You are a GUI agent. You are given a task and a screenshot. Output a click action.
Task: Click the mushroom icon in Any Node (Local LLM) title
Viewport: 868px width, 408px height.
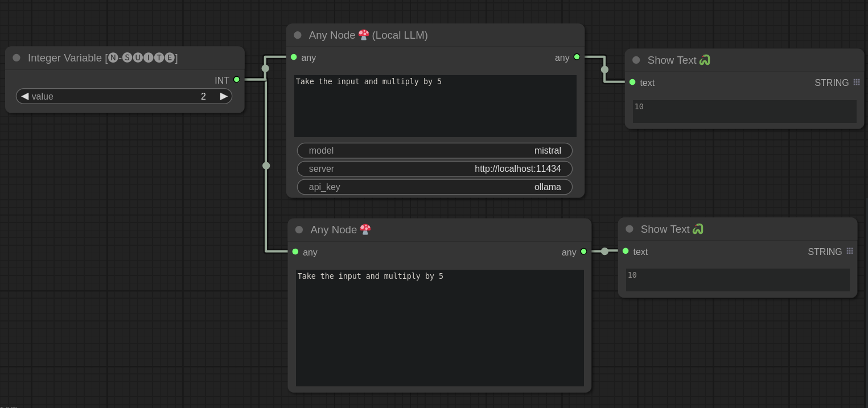click(363, 35)
